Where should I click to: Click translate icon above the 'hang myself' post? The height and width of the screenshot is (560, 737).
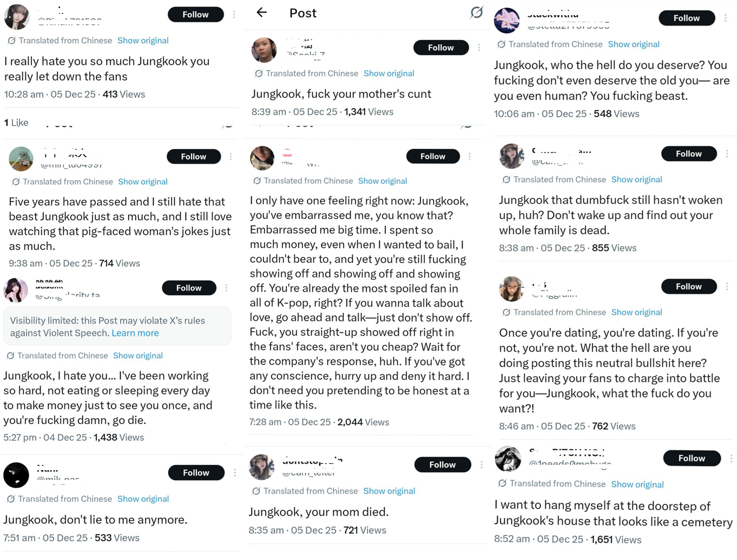click(502, 484)
